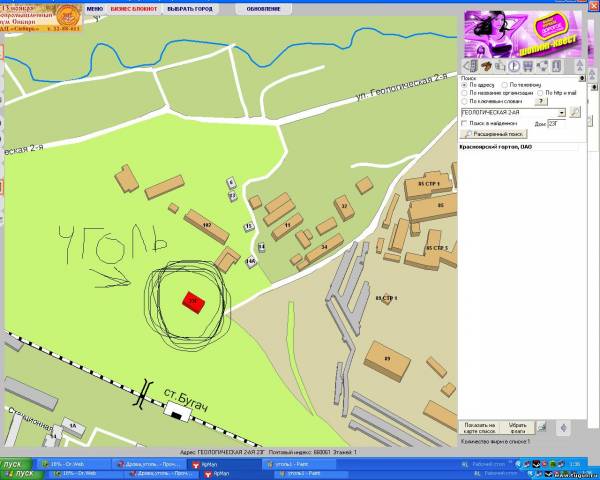The image size is (600, 480).
Task: Enable Поиск в найденном checkbox
Action: point(464,123)
